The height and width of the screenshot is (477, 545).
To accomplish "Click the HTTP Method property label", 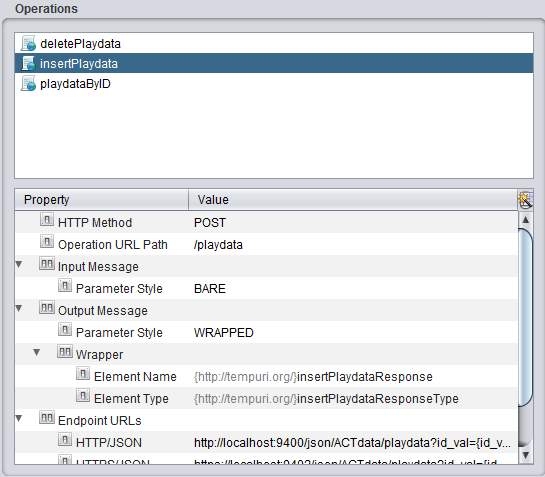I will pos(95,223).
